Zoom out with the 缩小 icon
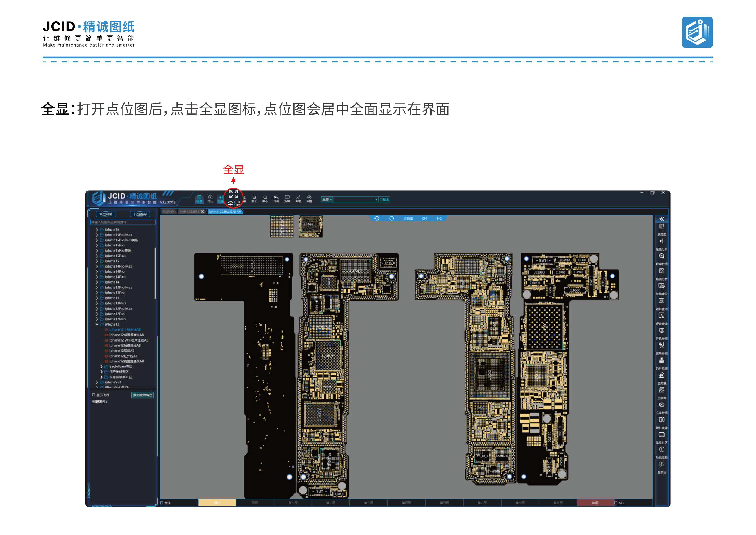This screenshot has height=535, width=756. pyautogui.click(x=265, y=199)
